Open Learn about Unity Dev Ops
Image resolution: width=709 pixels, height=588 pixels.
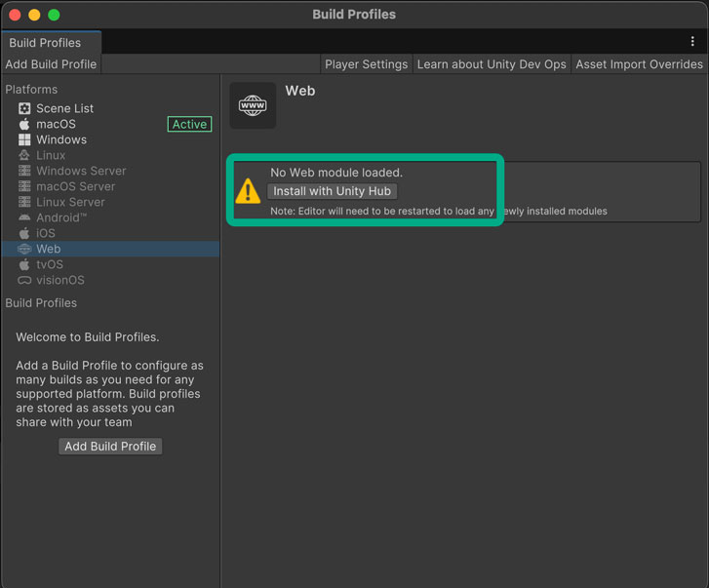click(x=492, y=64)
